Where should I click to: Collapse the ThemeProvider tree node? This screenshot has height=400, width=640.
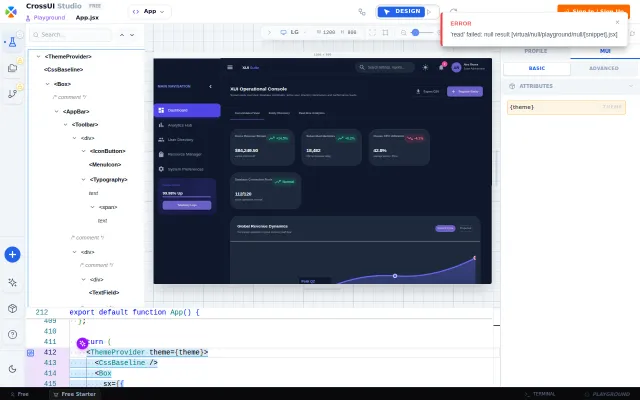[38, 57]
